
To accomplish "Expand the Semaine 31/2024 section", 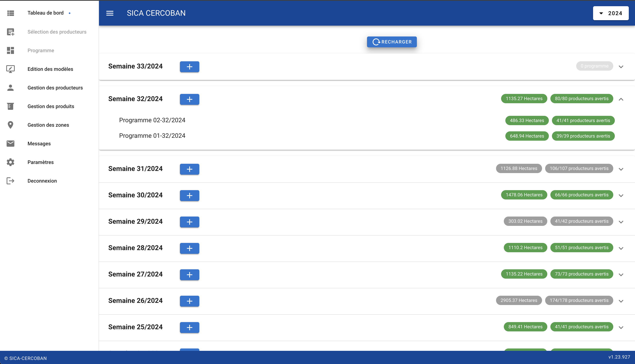I will point(621,169).
